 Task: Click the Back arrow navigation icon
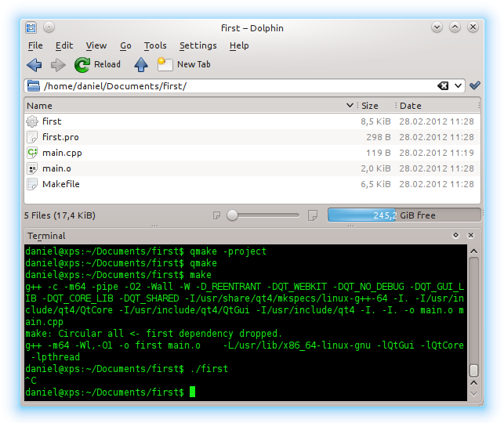[x=34, y=64]
